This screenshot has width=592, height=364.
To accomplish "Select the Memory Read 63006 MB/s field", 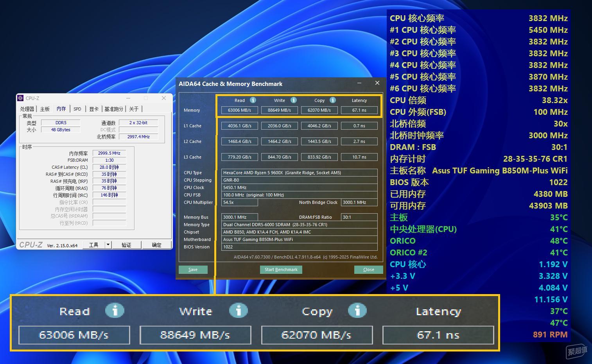I will pos(240,110).
